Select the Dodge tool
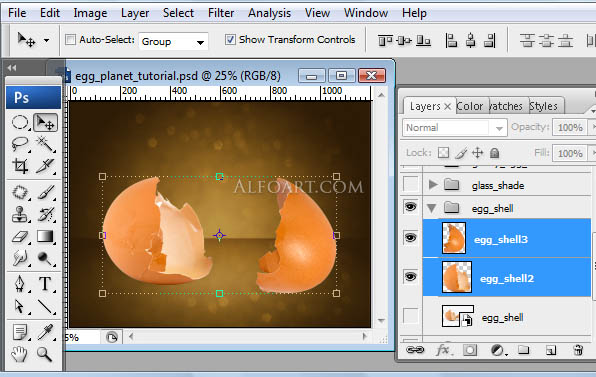The image size is (596, 377). tap(45, 258)
